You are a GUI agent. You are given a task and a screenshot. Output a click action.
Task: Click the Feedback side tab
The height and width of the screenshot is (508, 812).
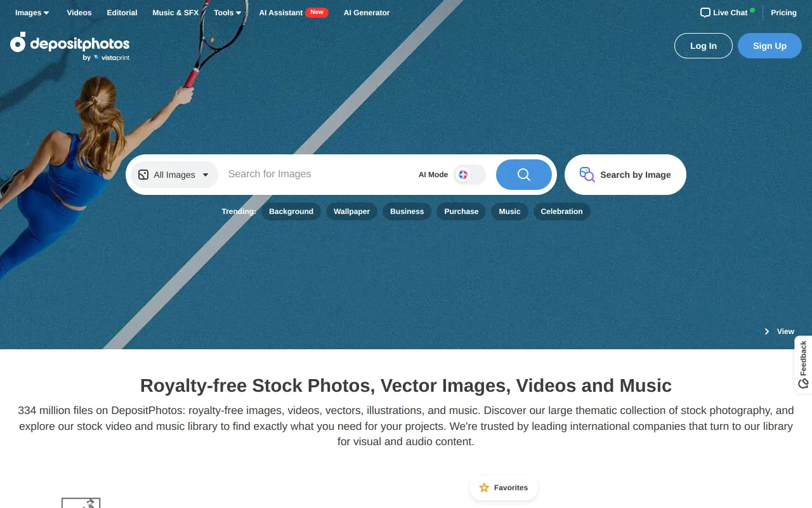(803, 364)
